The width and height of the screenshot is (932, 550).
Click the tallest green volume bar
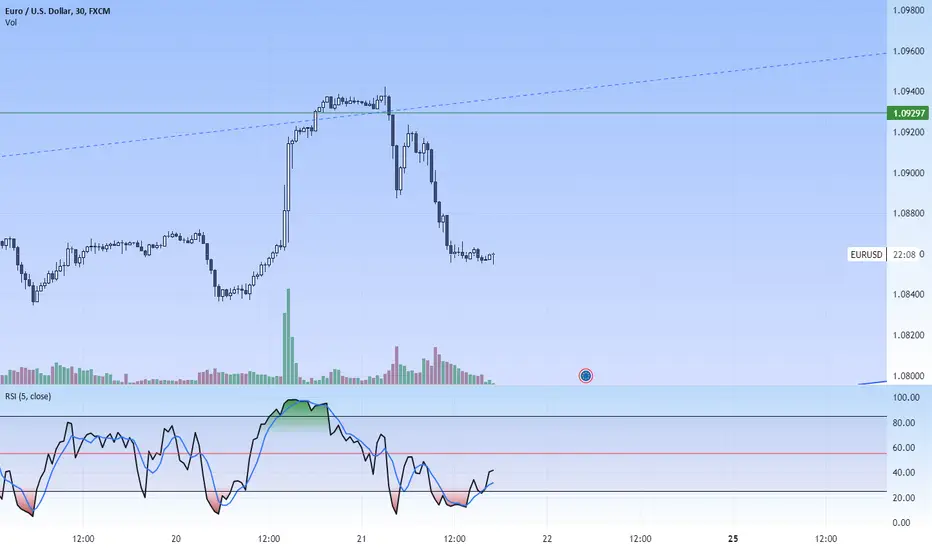(x=288, y=337)
